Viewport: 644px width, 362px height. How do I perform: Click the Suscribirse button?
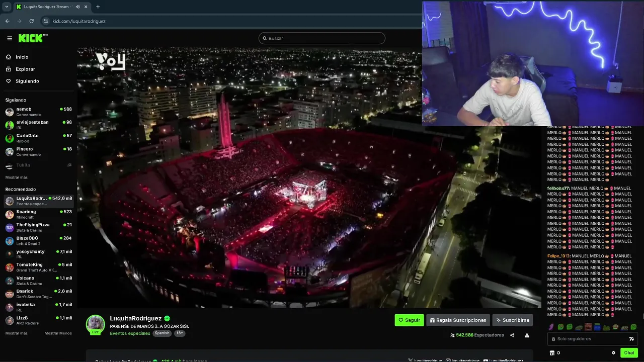[512, 320]
